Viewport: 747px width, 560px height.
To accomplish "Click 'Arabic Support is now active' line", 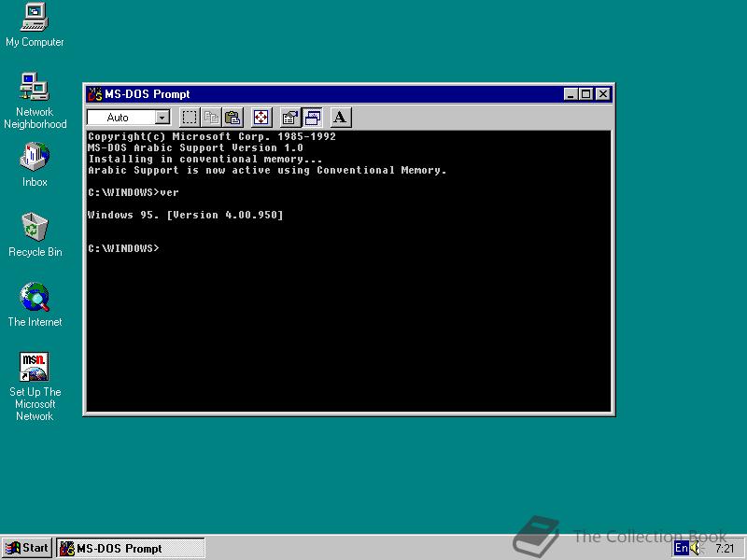I will [x=267, y=170].
